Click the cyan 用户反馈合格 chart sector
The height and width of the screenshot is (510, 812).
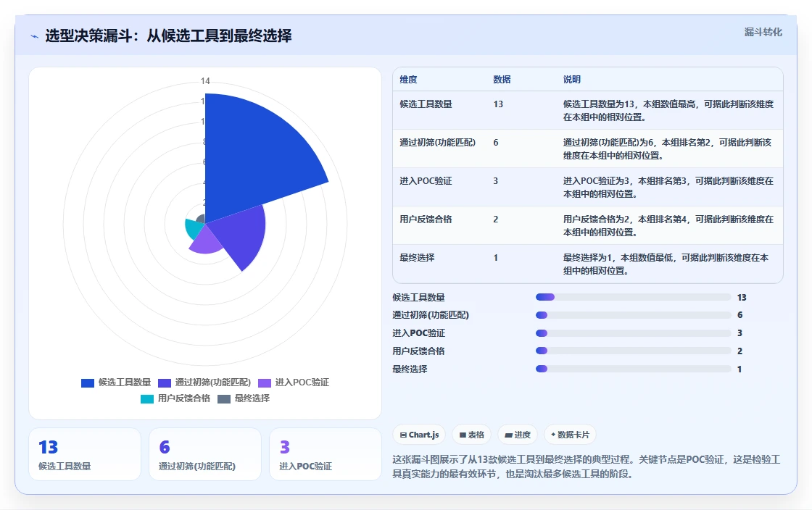(x=193, y=227)
